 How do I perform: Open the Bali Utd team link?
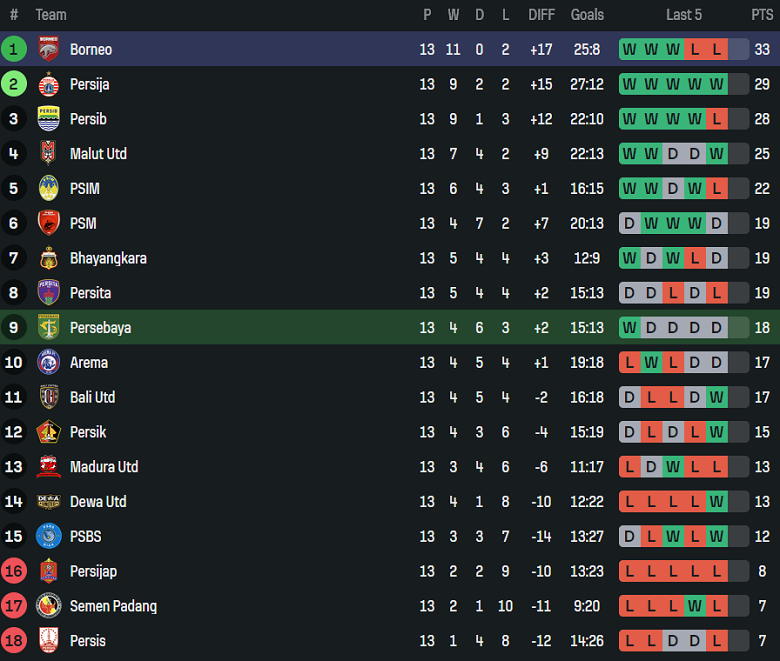click(92, 398)
